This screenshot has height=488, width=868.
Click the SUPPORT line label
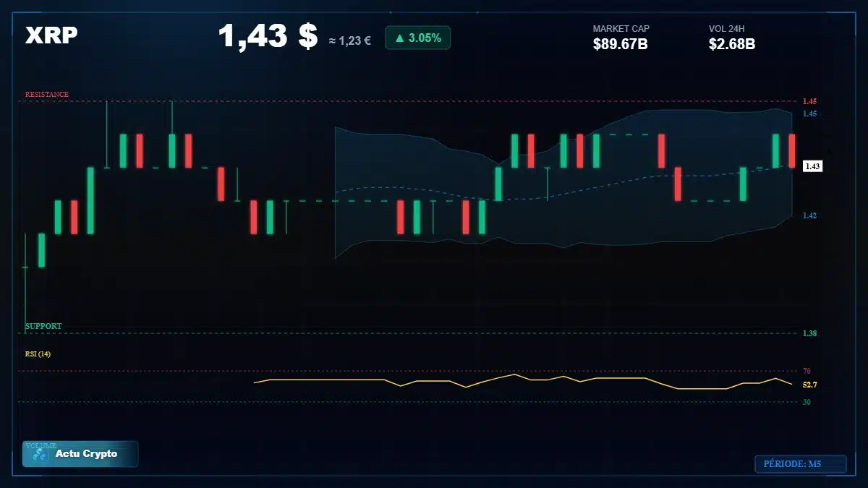coord(43,326)
